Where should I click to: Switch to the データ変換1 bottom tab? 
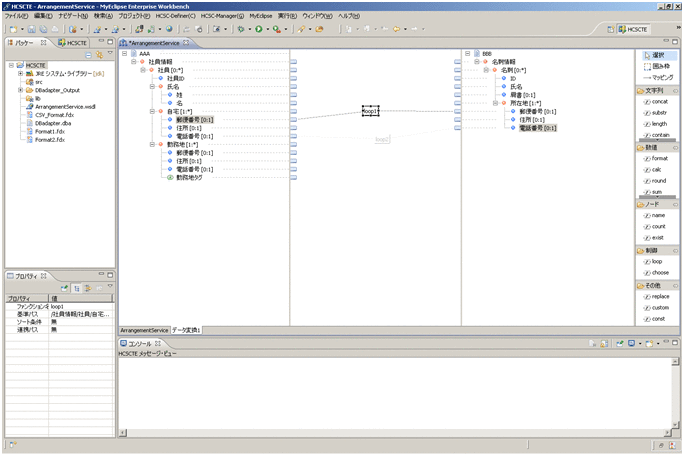pos(186,330)
